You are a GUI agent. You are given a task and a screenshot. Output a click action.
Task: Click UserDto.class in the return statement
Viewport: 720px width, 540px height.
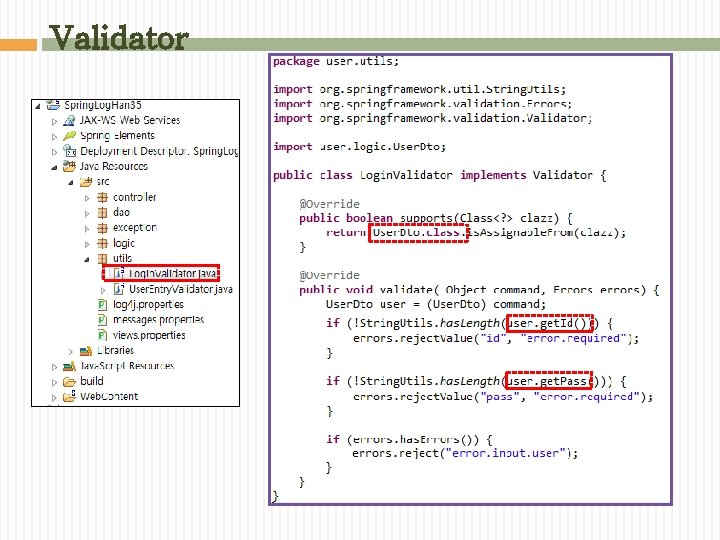(x=418, y=233)
